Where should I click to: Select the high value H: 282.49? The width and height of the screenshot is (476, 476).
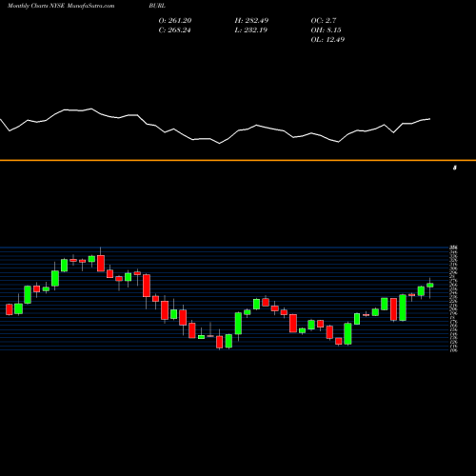click(251, 21)
